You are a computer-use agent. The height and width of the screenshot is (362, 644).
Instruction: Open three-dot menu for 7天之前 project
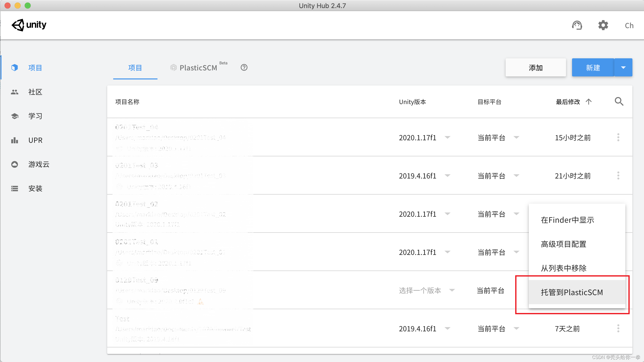click(618, 329)
